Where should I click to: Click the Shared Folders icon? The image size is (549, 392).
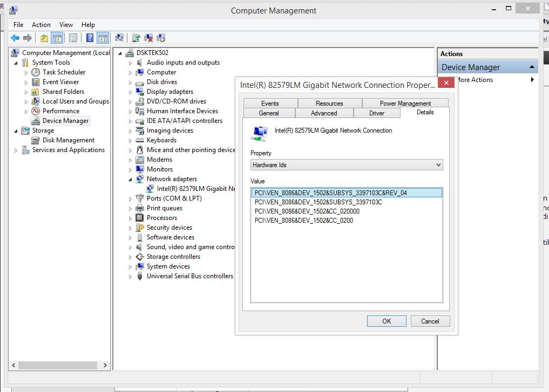pos(35,92)
